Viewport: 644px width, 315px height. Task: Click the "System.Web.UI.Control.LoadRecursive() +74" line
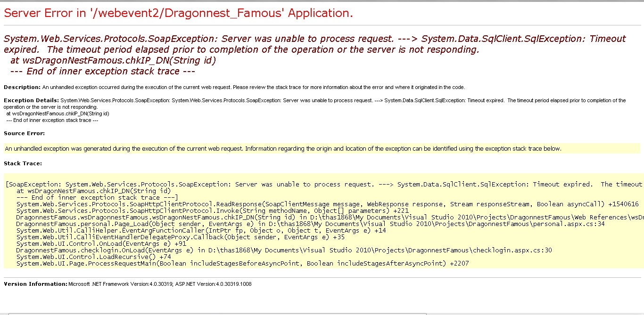coord(94,257)
